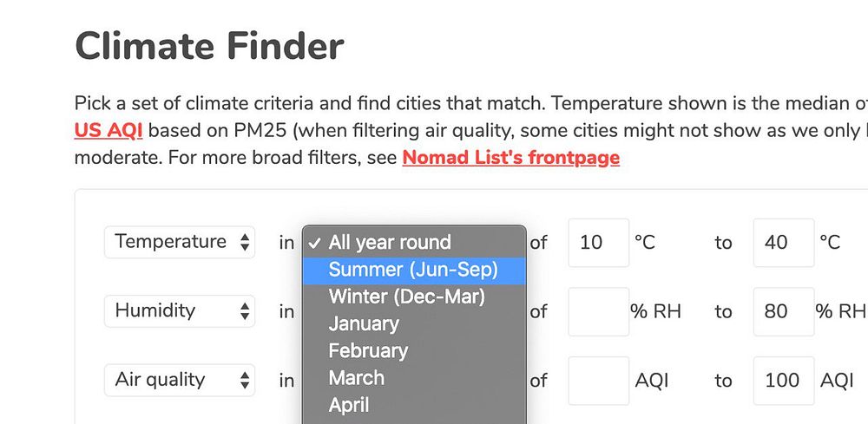The image size is (868, 424).
Task: Choose Summer (Jun-Sep) from the list
Action: coord(413,270)
